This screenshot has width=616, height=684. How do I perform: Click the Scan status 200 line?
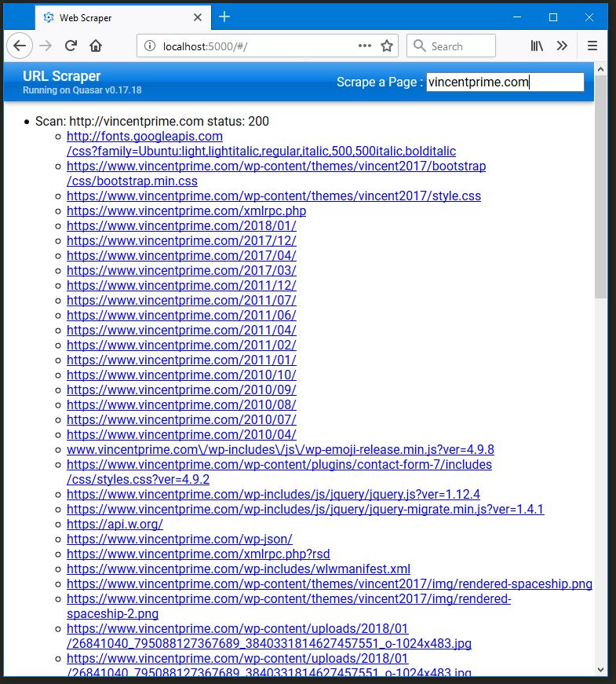pyautogui.click(x=152, y=121)
